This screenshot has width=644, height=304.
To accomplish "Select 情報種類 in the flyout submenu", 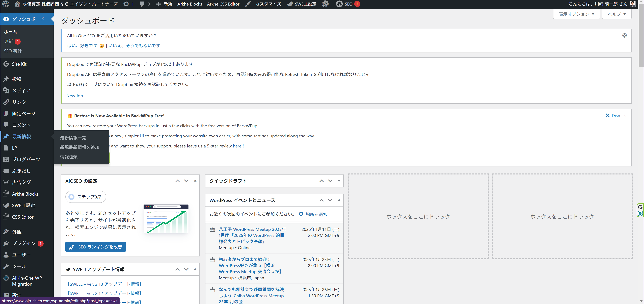I will pos(69,157).
